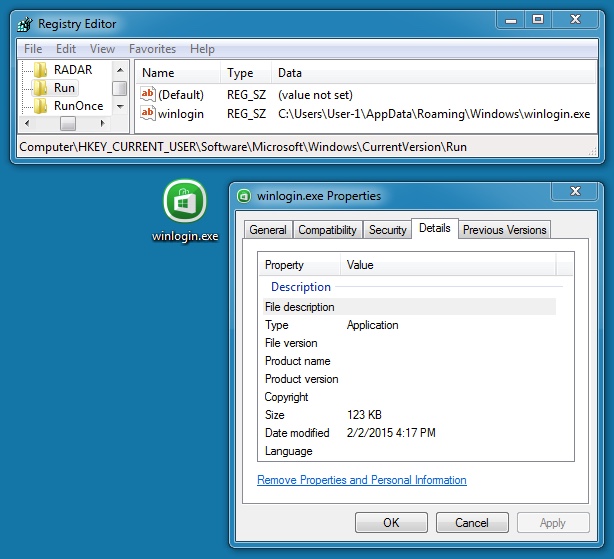Click the OK button in Properties

point(391,522)
